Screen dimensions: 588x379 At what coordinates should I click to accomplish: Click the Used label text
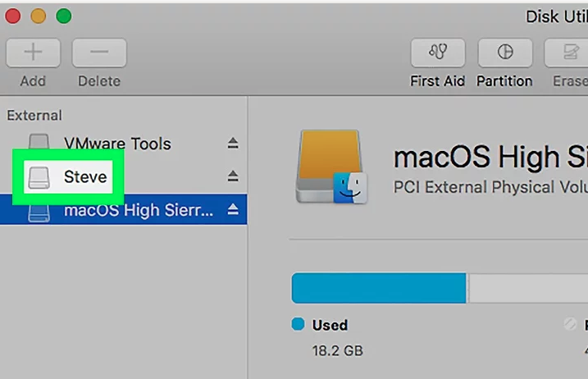[330, 325]
